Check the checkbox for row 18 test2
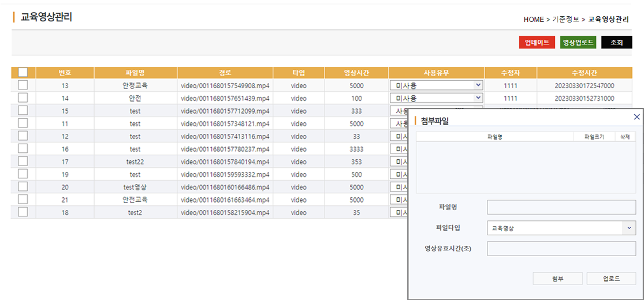Image resolution: width=644 pixels, height=300 pixels. 23,212
